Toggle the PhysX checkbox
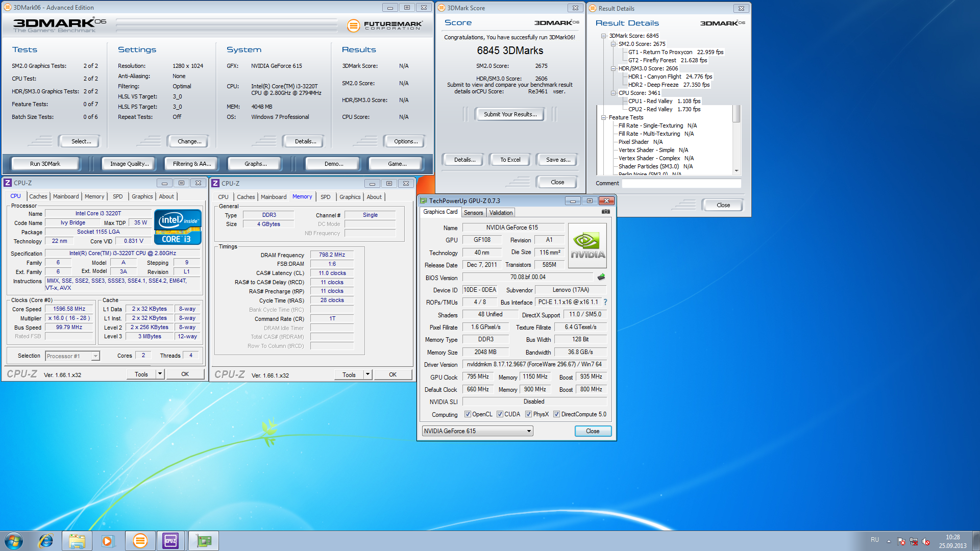980x551 pixels. (528, 414)
